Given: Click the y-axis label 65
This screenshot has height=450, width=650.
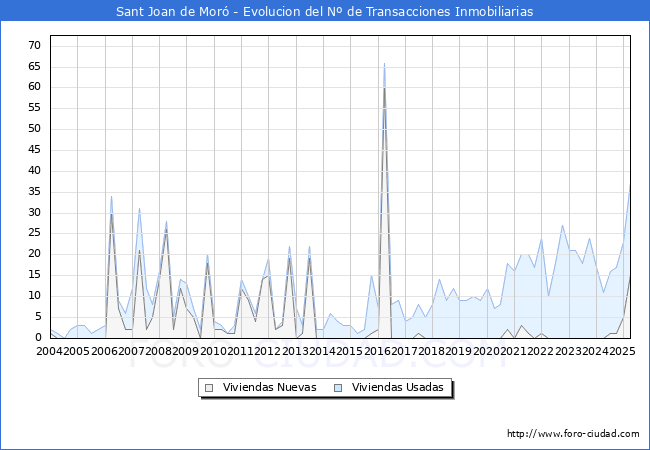Looking at the screenshot, I should 35,66.
